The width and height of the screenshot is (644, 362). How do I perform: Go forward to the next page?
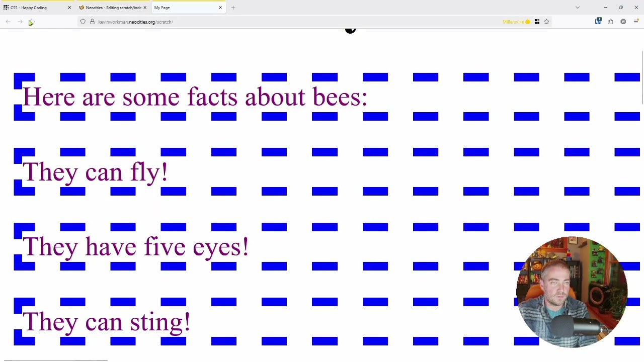coord(20,22)
